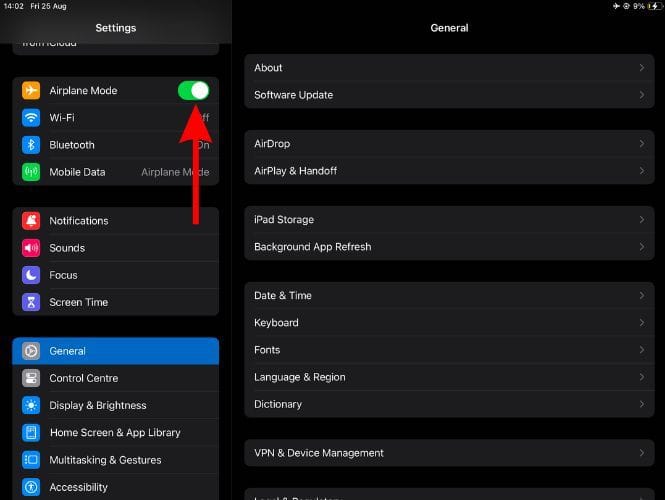Tap the Screen Time hourglass icon
The image size is (665, 500).
[x=31, y=302]
